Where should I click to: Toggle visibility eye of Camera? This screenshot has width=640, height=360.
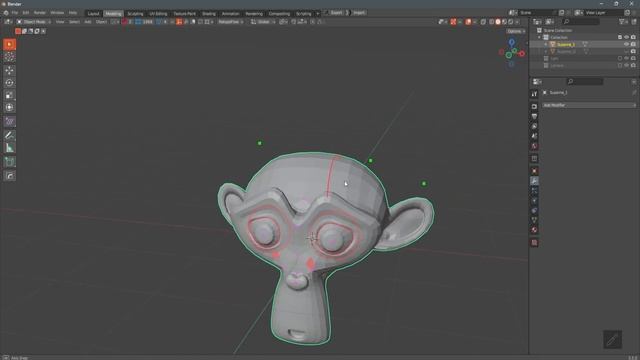point(627,65)
